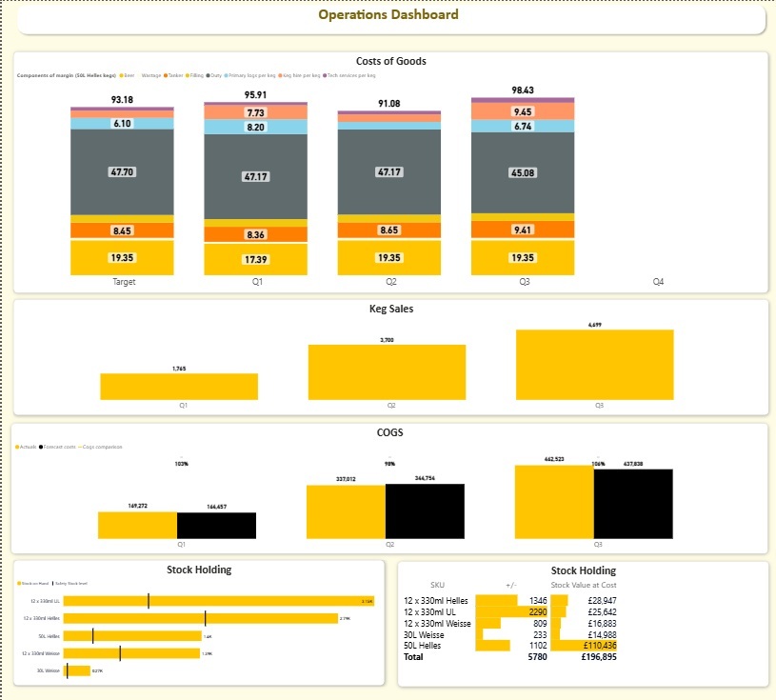Select the 50L Helles stock bar
This screenshot has height=700, width=776.
pyautogui.click(x=132, y=636)
